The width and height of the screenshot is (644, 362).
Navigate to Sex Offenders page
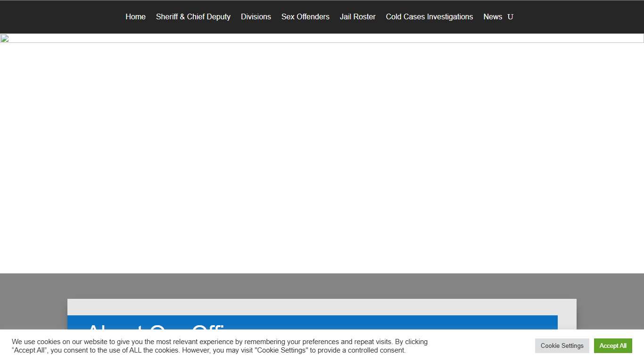click(x=305, y=17)
